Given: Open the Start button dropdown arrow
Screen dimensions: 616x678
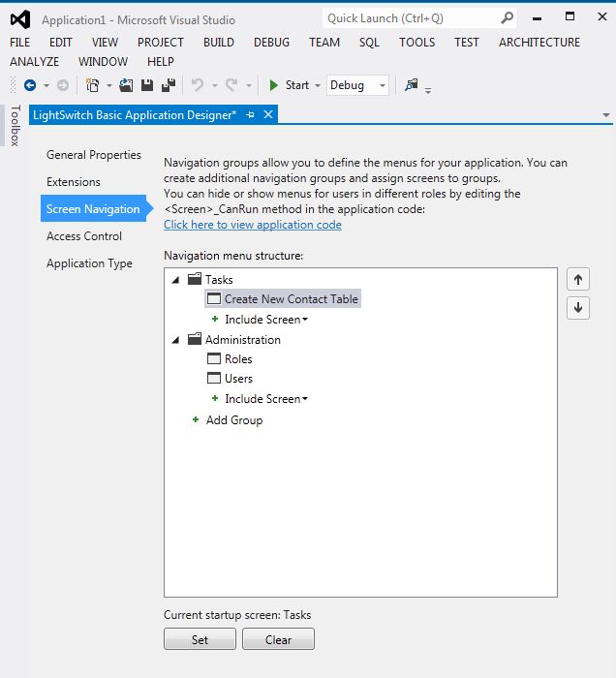Looking at the screenshot, I should click(x=318, y=85).
